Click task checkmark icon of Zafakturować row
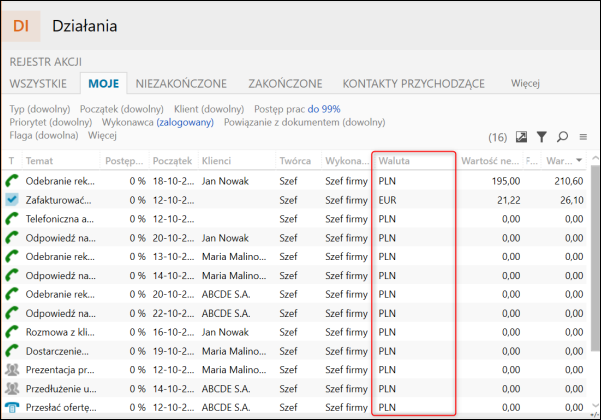This screenshot has width=601, height=420. pos(12,200)
